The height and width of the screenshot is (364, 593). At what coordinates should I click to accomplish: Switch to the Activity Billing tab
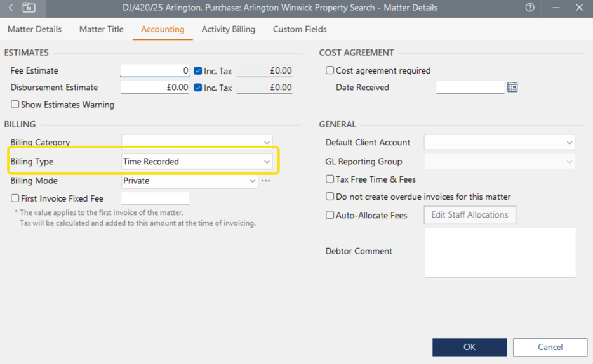coord(228,29)
